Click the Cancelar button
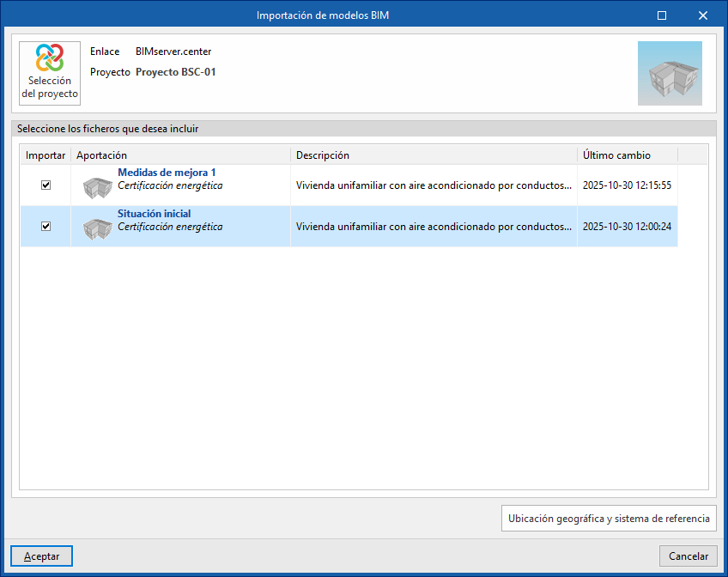The height and width of the screenshot is (577, 728). [x=688, y=556]
